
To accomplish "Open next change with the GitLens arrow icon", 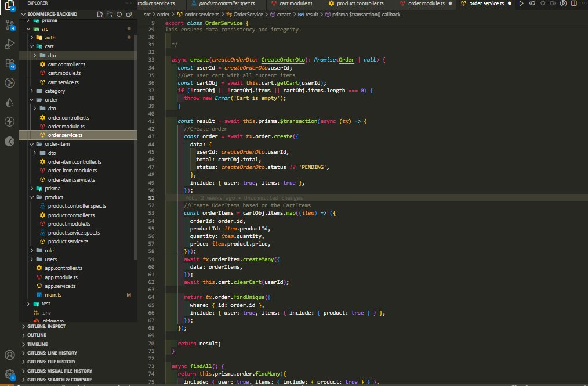I will tap(553, 3).
